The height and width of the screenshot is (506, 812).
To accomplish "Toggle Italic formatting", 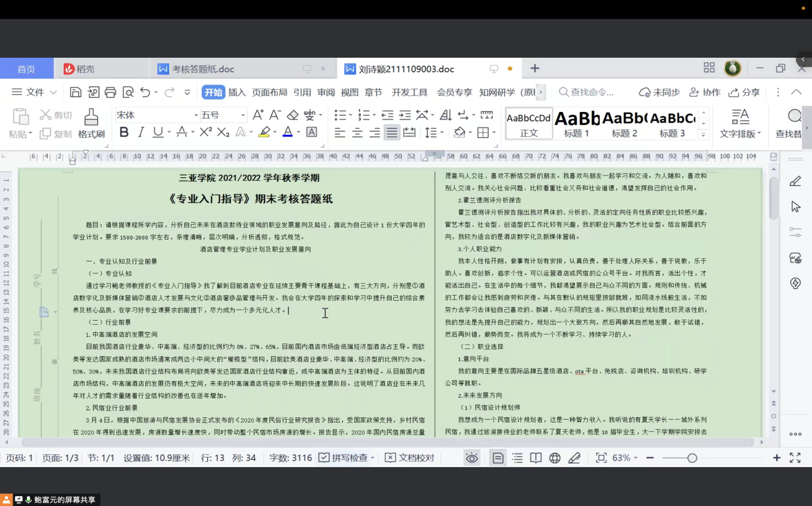I will (x=141, y=132).
